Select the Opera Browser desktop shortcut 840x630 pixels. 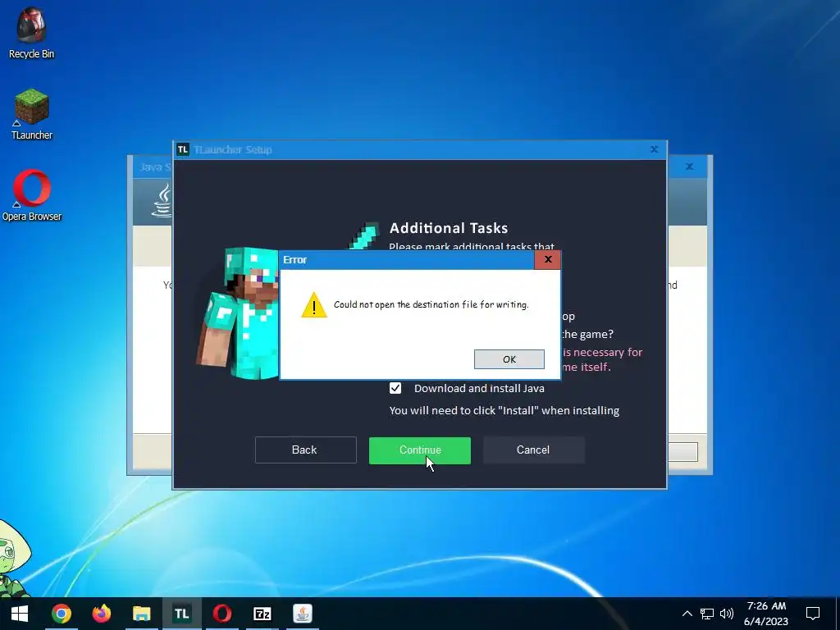coord(32,195)
